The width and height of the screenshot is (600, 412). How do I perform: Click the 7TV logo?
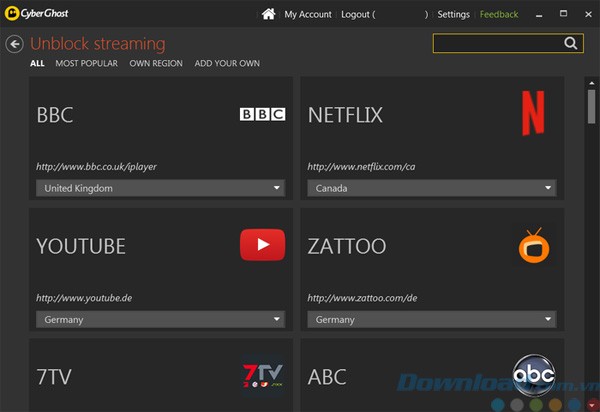(263, 376)
